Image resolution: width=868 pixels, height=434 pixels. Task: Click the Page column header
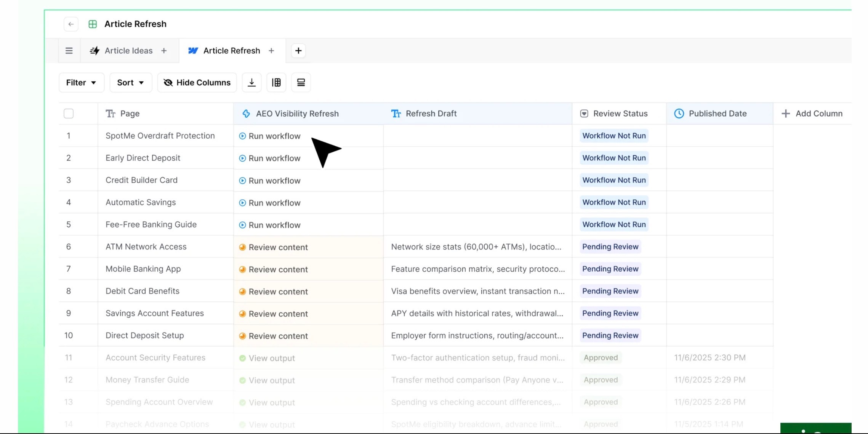tap(166, 114)
